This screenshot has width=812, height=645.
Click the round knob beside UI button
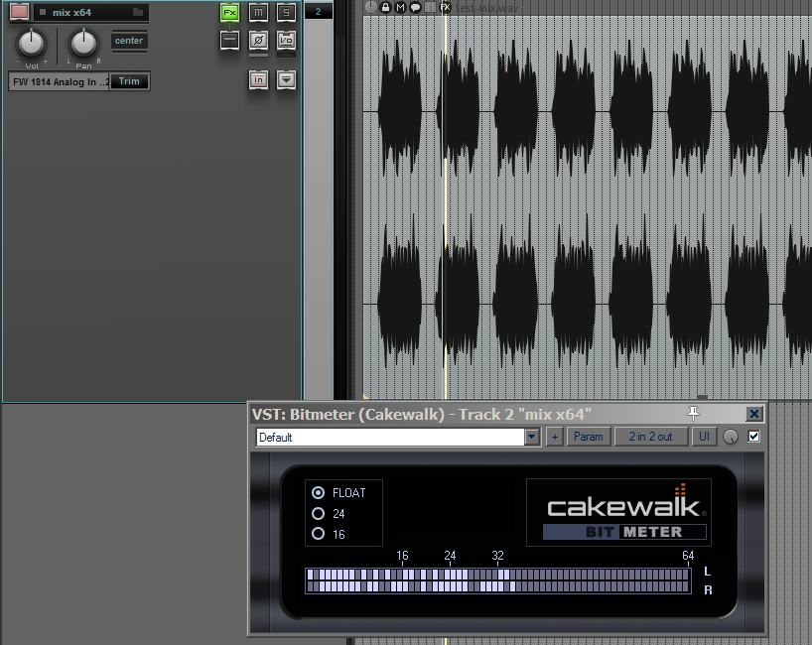[731, 437]
